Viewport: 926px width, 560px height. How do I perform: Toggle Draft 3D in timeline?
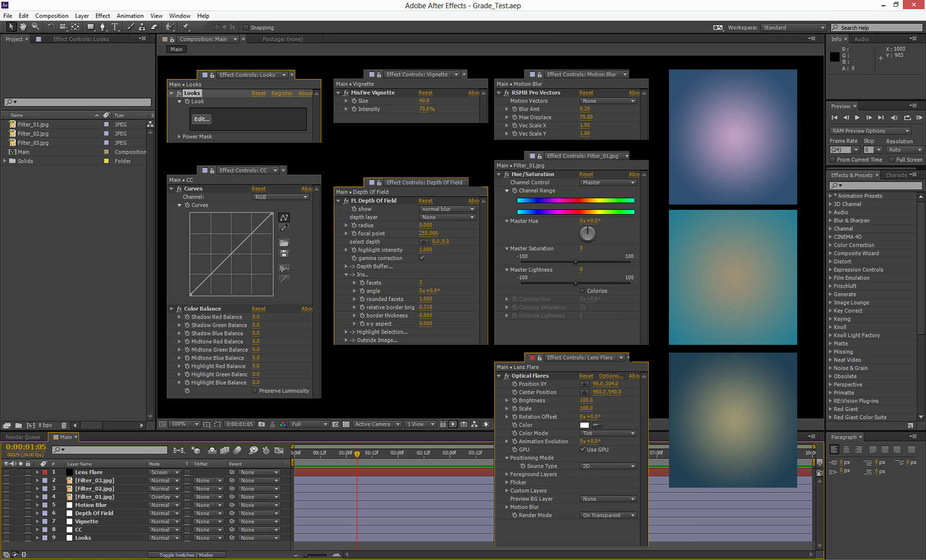pyautogui.click(x=196, y=450)
